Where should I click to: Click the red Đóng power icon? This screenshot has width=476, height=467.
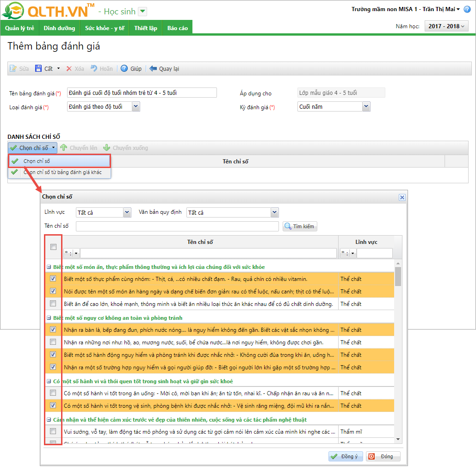pyautogui.click(x=371, y=456)
